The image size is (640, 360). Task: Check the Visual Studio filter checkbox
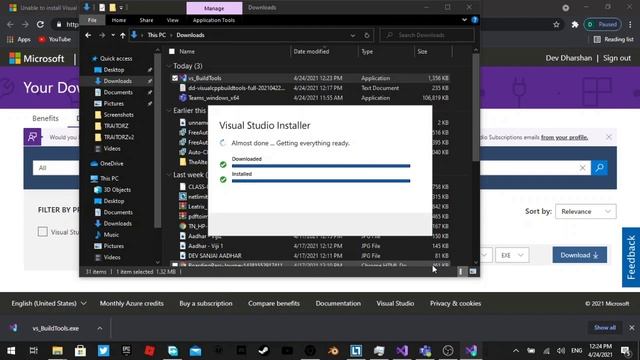click(42, 232)
